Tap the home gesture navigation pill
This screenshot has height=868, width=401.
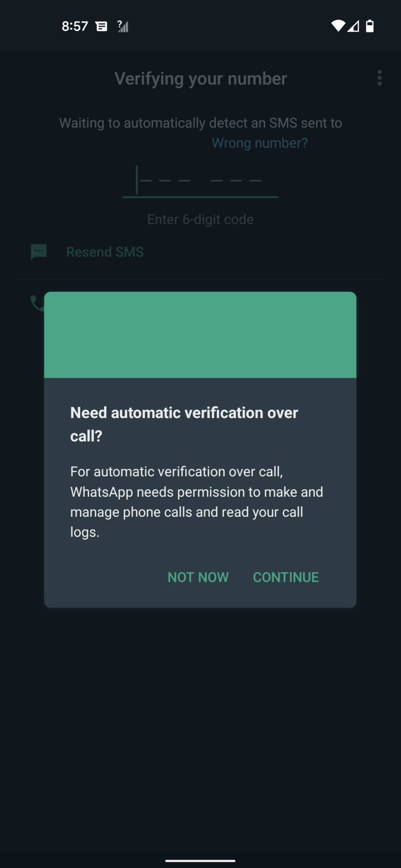[x=200, y=860]
